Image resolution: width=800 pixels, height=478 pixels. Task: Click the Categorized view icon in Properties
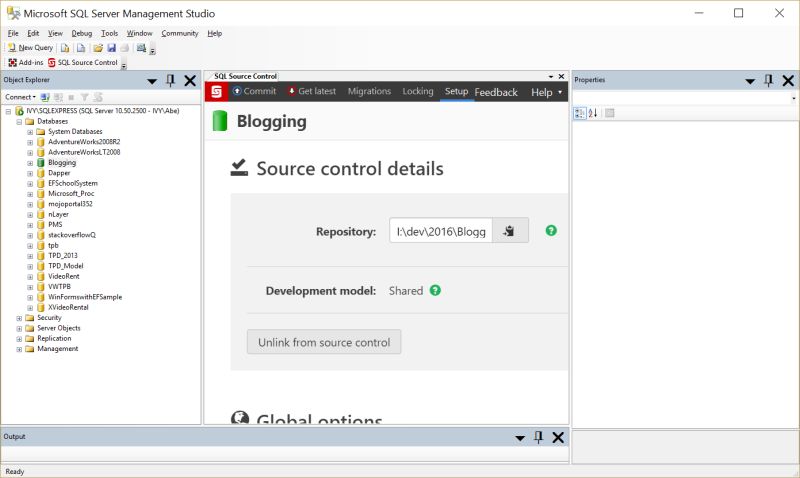pyautogui.click(x=580, y=113)
